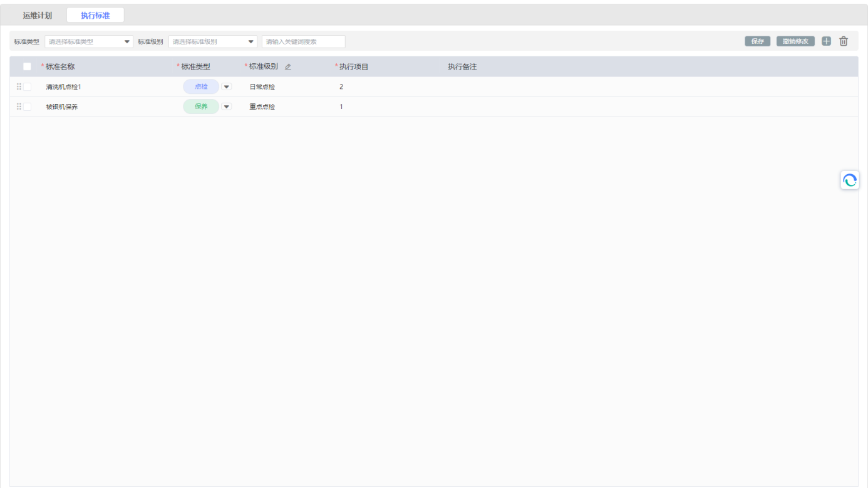Click the blue 点检 type tag
868x488 pixels.
click(201, 87)
